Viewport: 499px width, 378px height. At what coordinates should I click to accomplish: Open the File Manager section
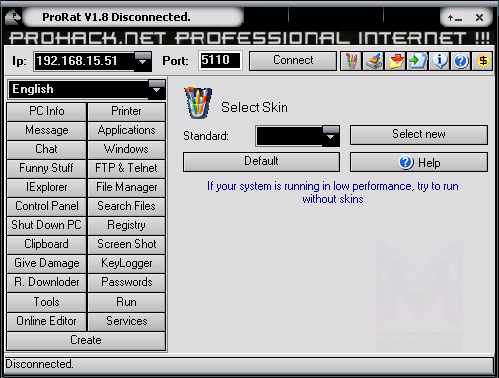click(x=127, y=187)
